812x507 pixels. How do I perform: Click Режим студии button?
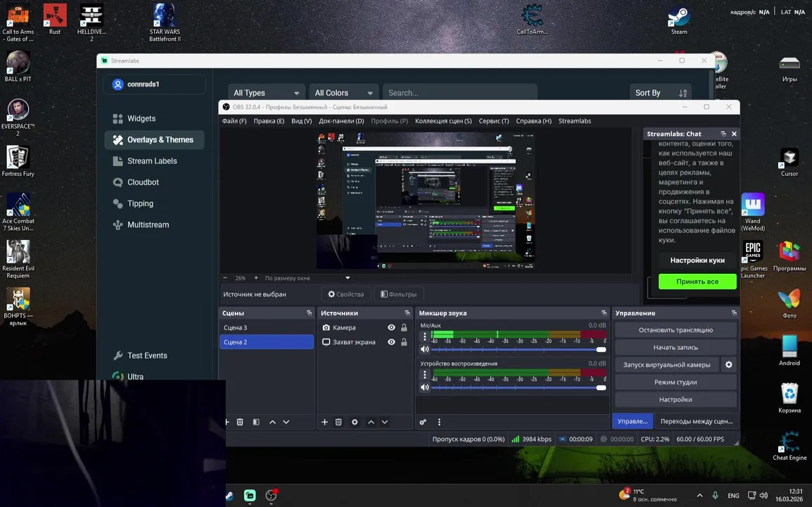[x=675, y=382]
